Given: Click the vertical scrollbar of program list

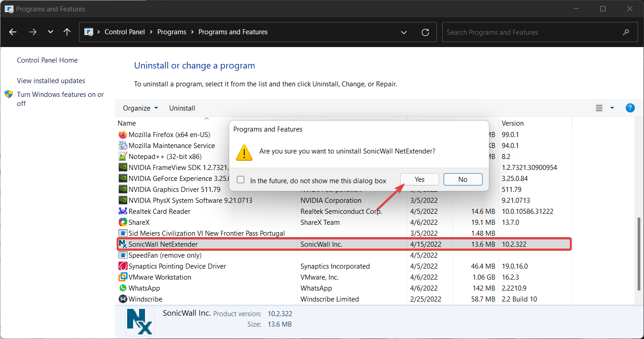Looking at the screenshot, I should click(639, 254).
